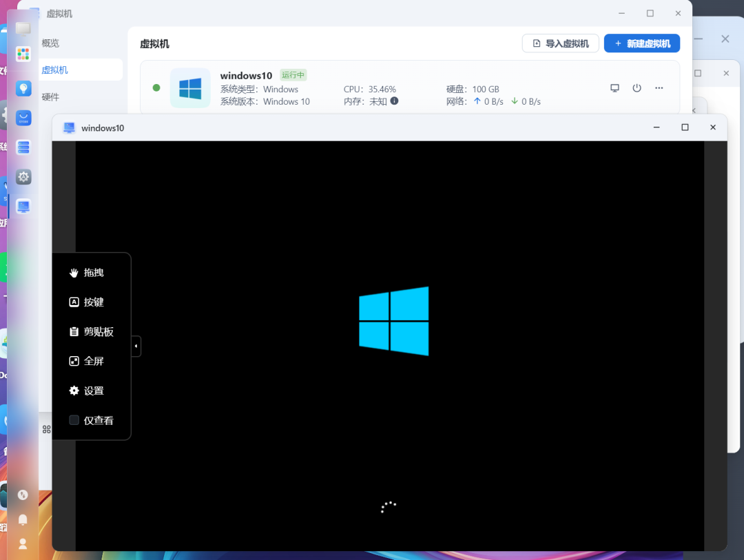Open the three-dot more menu for windows10
744x560 pixels.
click(x=659, y=87)
